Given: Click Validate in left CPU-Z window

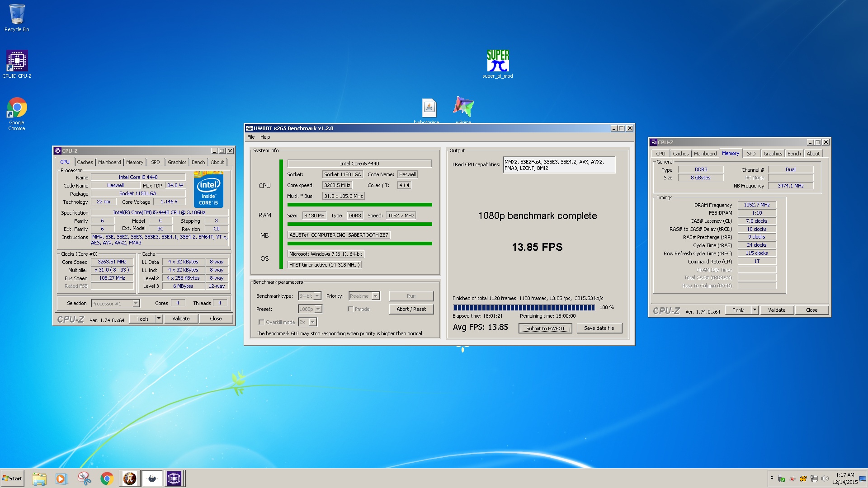Looking at the screenshot, I should point(181,319).
